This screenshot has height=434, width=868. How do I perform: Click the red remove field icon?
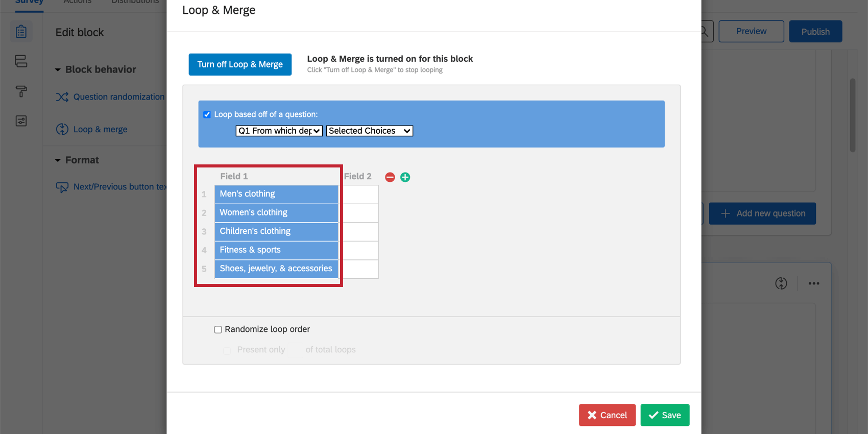coord(390,177)
